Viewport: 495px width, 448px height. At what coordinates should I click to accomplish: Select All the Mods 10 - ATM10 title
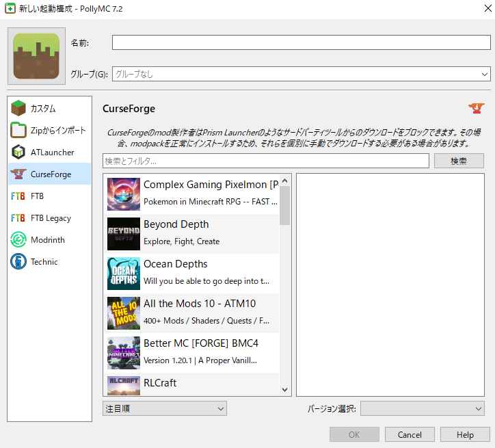point(200,304)
